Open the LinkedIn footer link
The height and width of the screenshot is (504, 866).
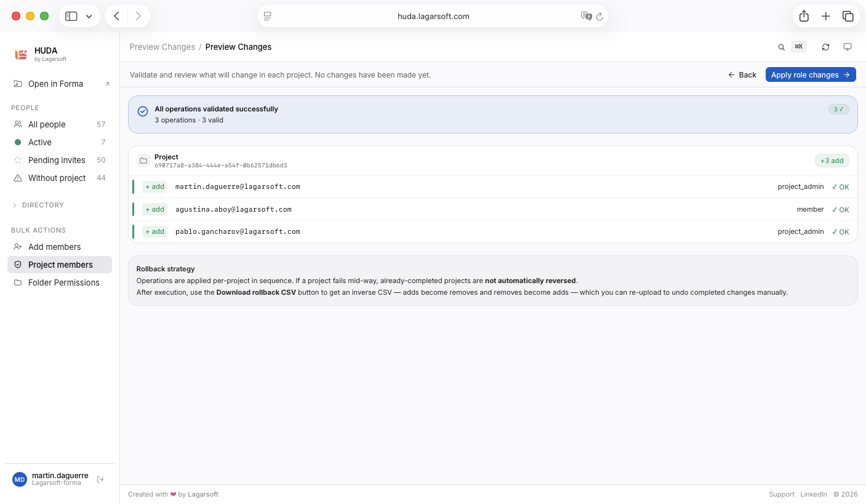click(x=814, y=494)
